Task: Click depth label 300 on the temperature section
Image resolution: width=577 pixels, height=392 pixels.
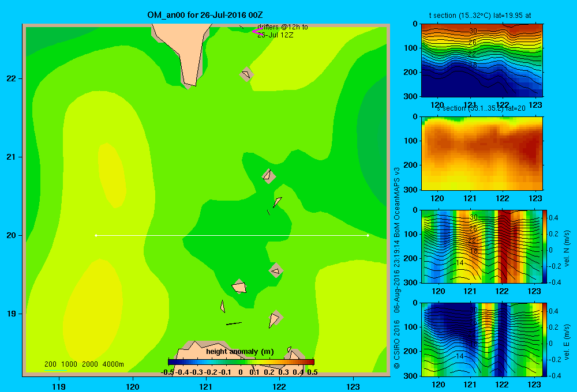Action: click(x=411, y=96)
